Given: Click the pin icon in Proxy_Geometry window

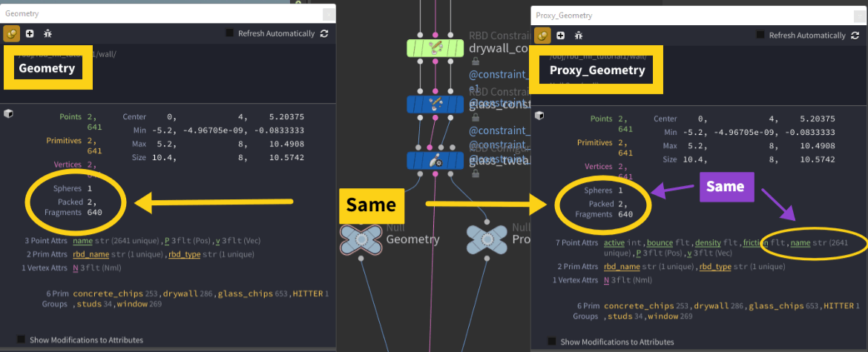Looking at the screenshot, I should [542, 35].
